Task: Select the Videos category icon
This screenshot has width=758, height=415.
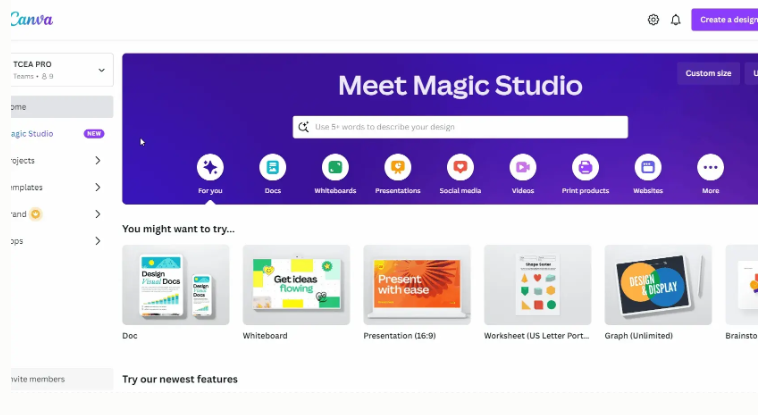Action: tap(523, 167)
